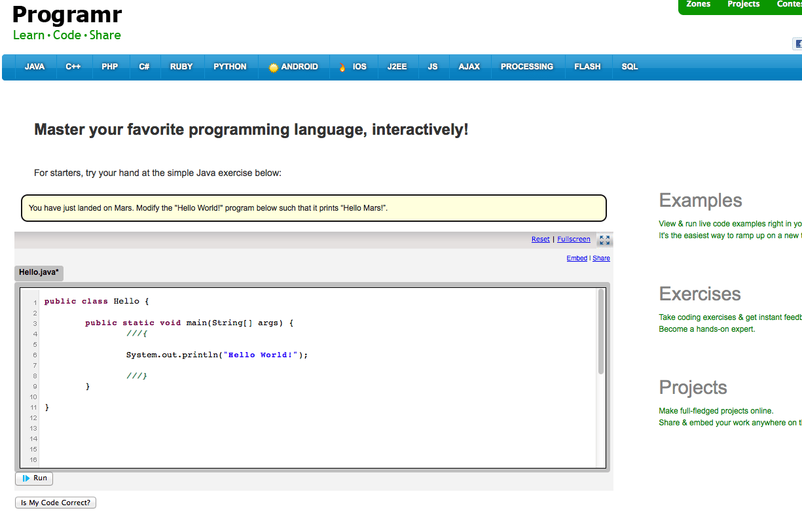Click the sun icon on the ANDROID tab
The width and height of the screenshot is (802, 532).
coord(274,66)
